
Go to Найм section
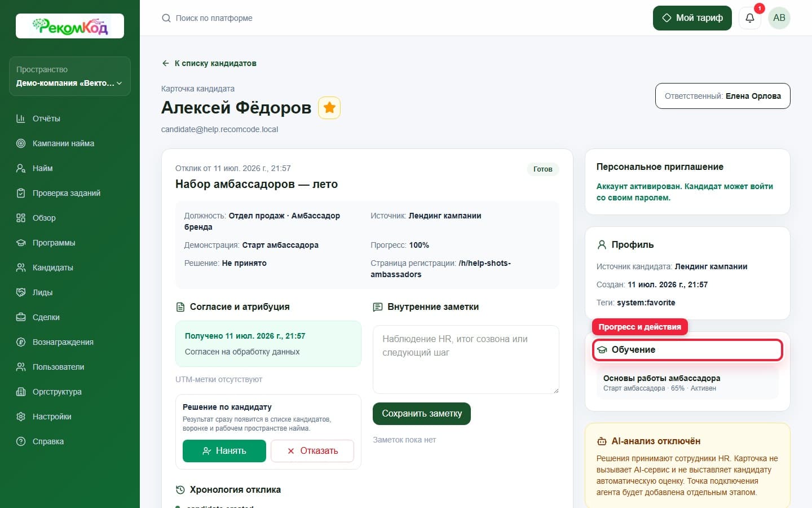(70, 168)
